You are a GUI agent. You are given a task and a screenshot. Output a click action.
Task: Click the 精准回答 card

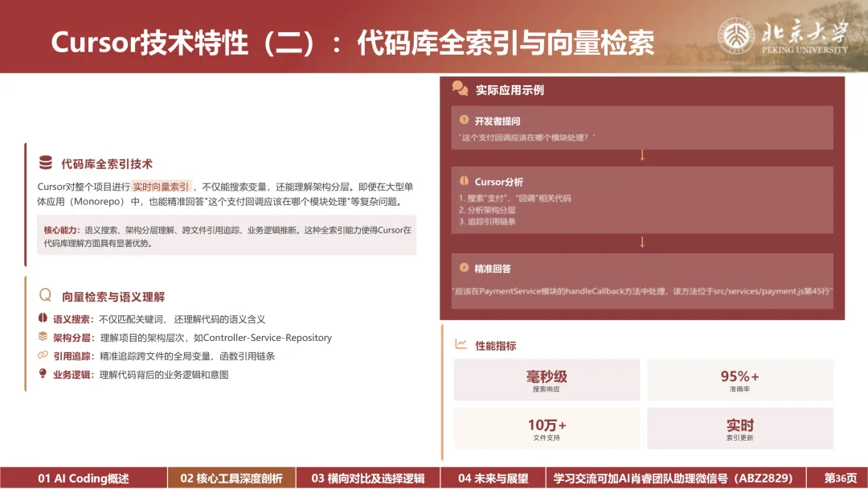click(x=642, y=281)
